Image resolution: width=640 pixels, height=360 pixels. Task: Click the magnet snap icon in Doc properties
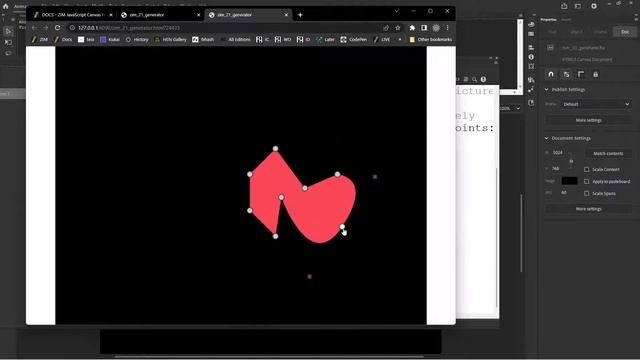pyautogui.click(x=551, y=74)
